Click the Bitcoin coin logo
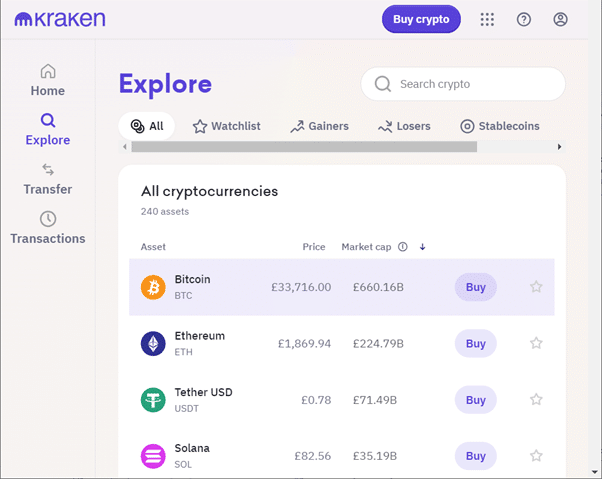The height and width of the screenshot is (479, 602). [153, 287]
